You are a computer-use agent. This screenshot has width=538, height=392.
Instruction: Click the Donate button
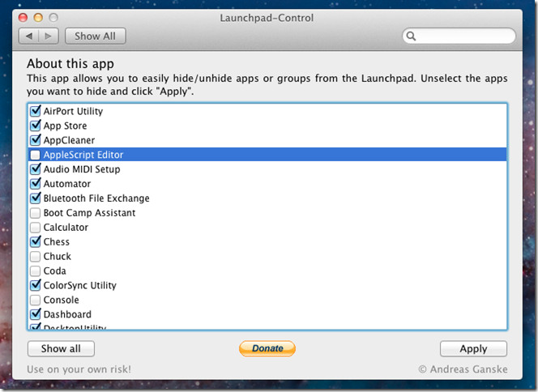(267, 348)
